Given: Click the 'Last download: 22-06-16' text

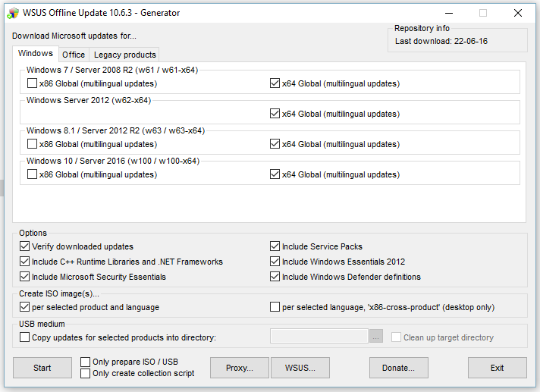Looking at the screenshot, I should click(x=441, y=41).
